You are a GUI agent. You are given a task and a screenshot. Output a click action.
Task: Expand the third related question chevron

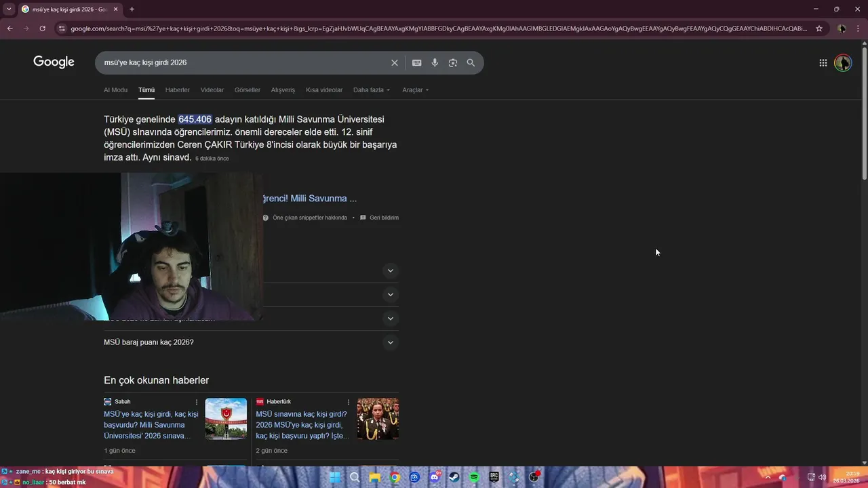pos(390,319)
